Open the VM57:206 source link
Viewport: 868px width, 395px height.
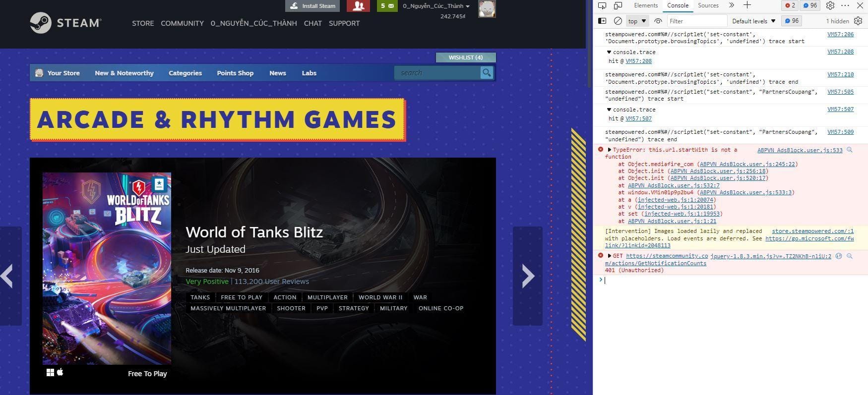840,35
